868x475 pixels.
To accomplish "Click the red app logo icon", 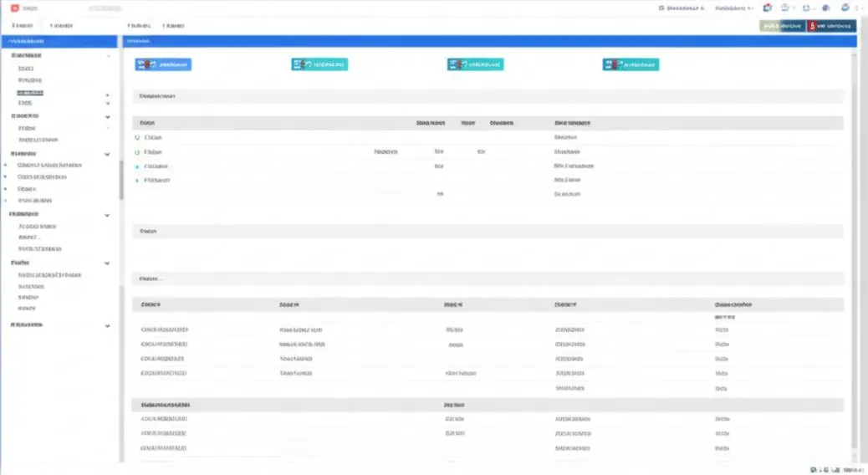I will click(15, 8).
